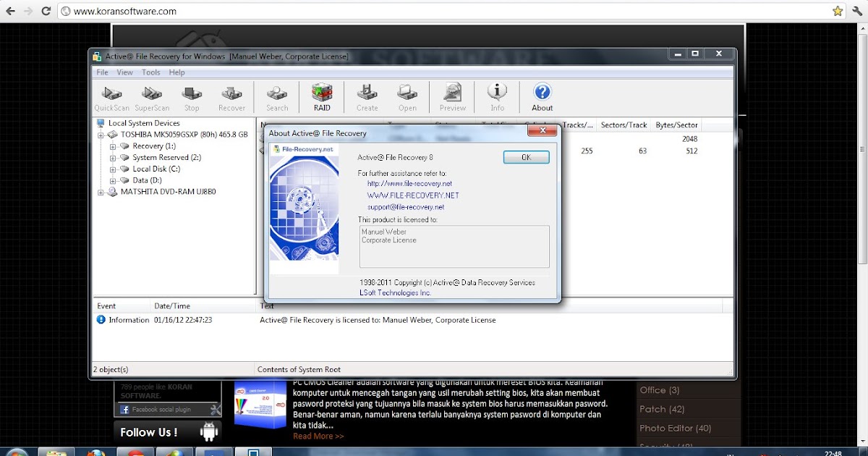
Task: Expand the Recovery (1:) partition node
Action: (x=113, y=147)
